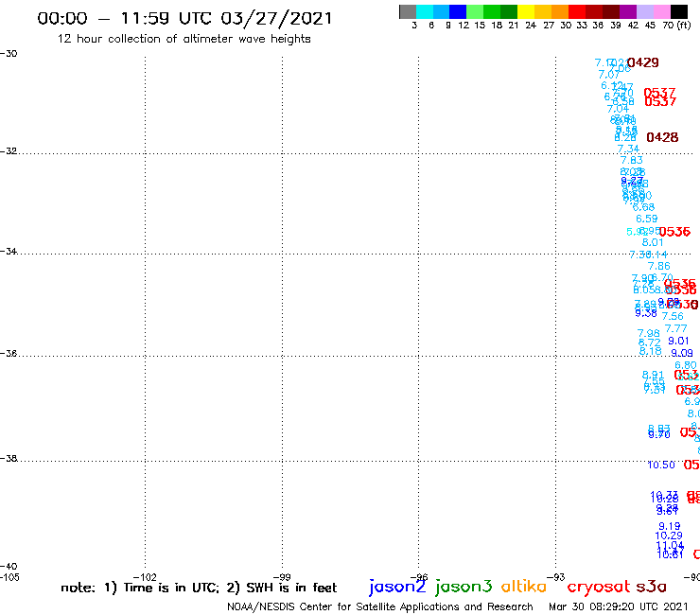This screenshot has width=700, height=615.
Task: Click the altika satellite legend label
Action: [x=524, y=586]
